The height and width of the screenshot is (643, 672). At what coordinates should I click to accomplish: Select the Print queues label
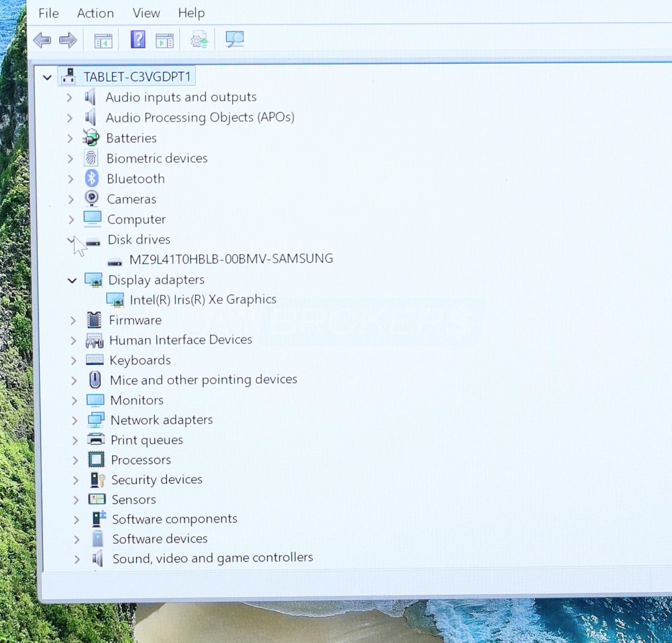(147, 440)
